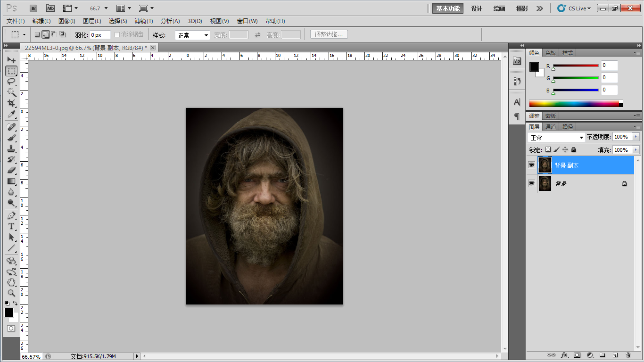The image size is (644, 362).
Task: Enable the 消除锯齿 checkbox
Action: pos(117,34)
